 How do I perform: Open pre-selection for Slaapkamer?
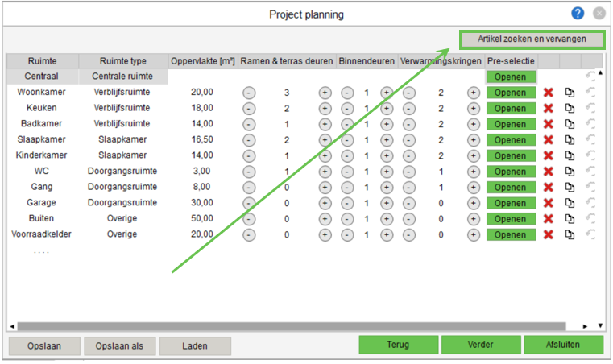510,140
